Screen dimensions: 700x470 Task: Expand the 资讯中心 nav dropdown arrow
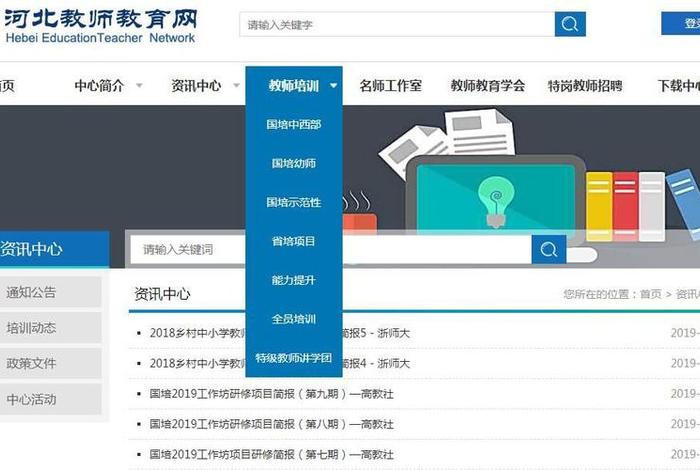tap(236, 85)
